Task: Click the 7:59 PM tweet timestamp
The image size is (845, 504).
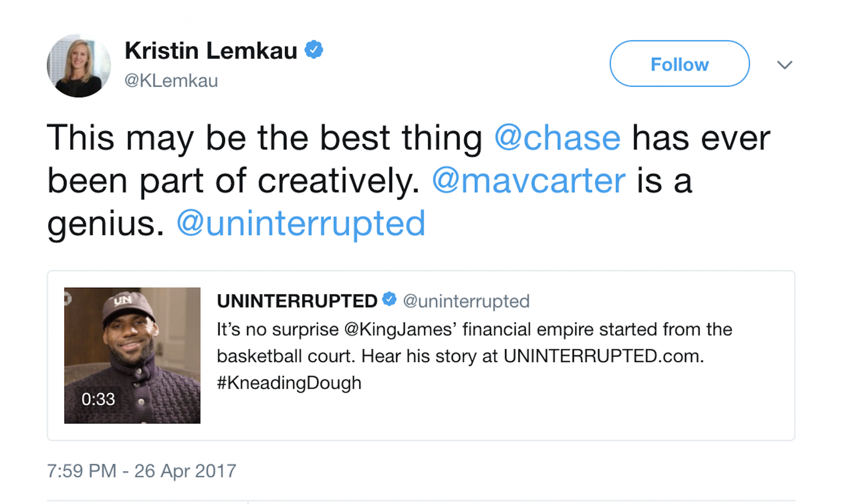Action: (x=141, y=471)
